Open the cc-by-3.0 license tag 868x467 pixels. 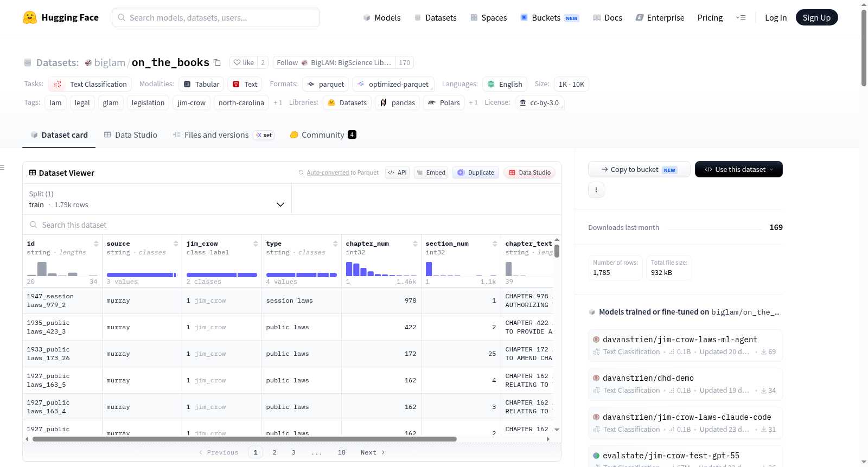pyautogui.click(x=539, y=103)
